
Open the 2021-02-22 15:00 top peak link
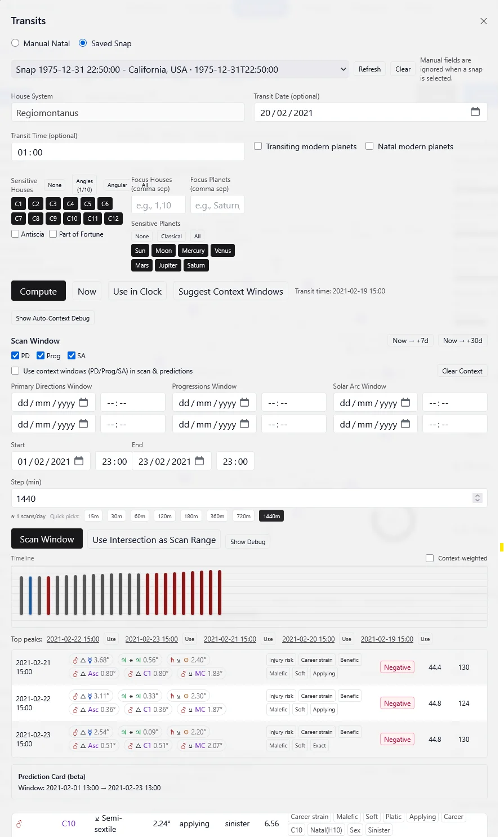(73, 639)
